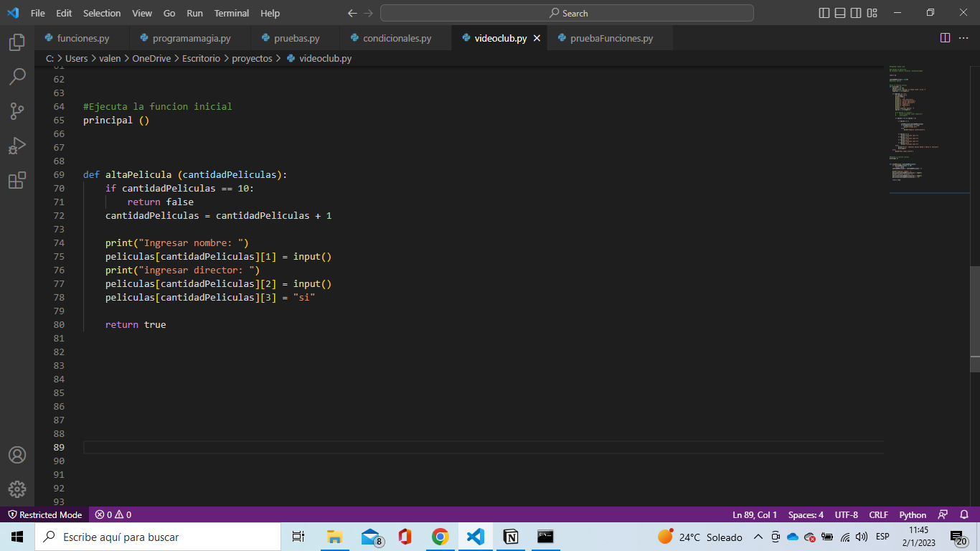Close the videoclub.py tab
Image resolution: width=980 pixels, height=551 pixels.
[x=536, y=38]
